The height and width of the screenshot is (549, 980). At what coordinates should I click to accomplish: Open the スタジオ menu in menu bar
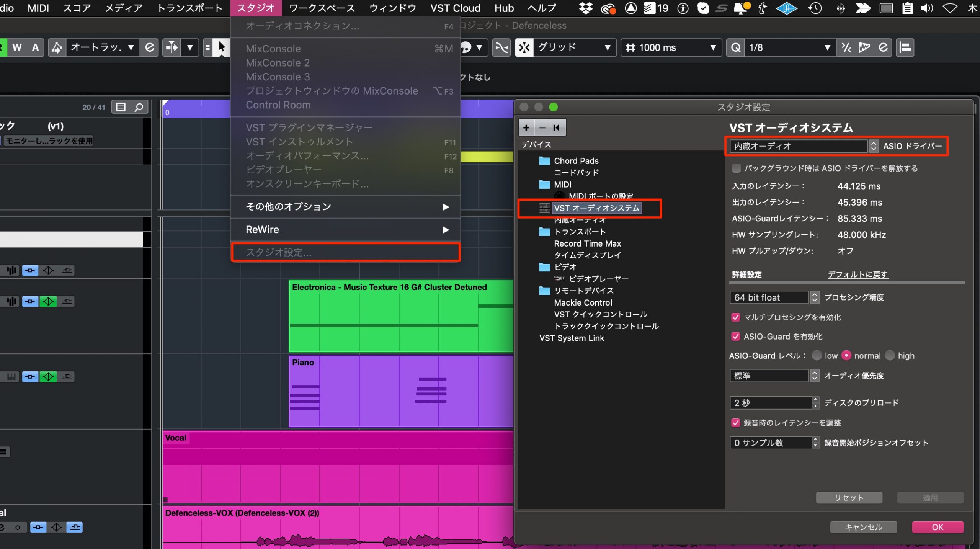256,8
